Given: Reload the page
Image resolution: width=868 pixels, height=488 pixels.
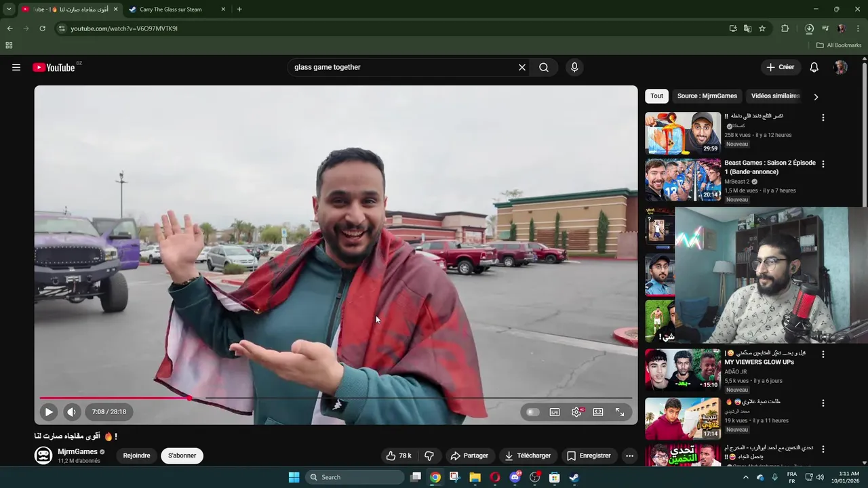Looking at the screenshot, I should (x=42, y=28).
